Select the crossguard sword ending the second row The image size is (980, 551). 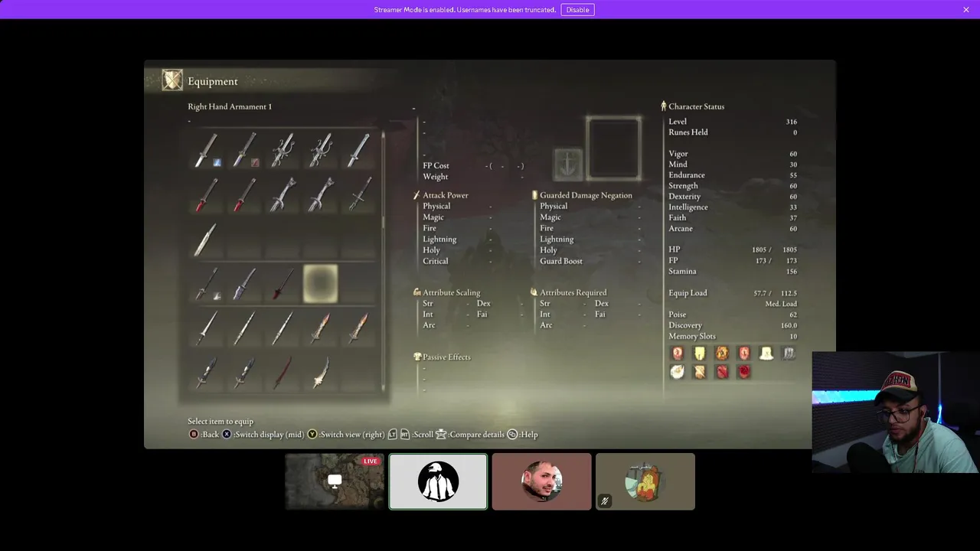[358, 194]
